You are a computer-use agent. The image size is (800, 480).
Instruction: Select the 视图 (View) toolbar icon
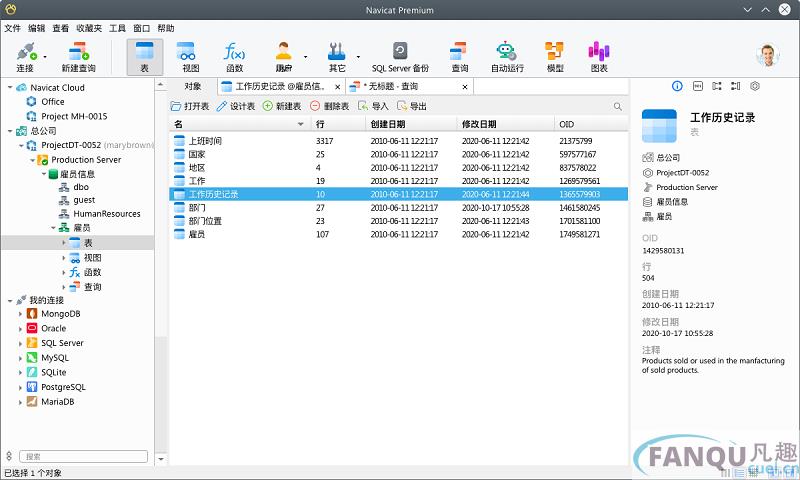coord(187,56)
